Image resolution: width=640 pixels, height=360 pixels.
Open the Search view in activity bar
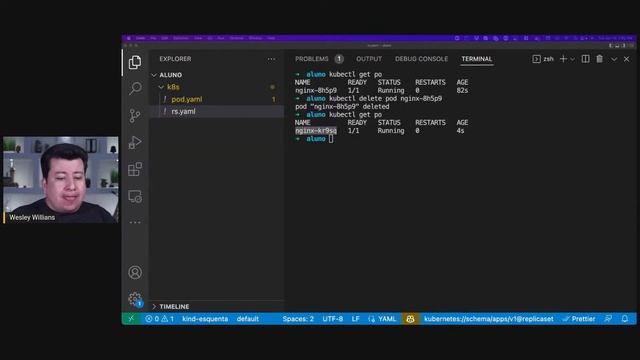click(135, 88)
